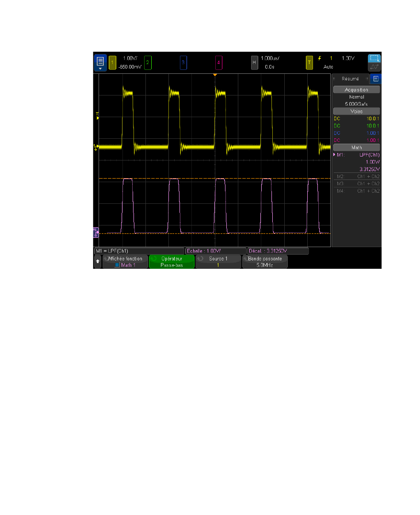The image size is (420, 515).
Task: Select the M3 Ch1 + Ch2 row
Action: click(x=356, y=183)
